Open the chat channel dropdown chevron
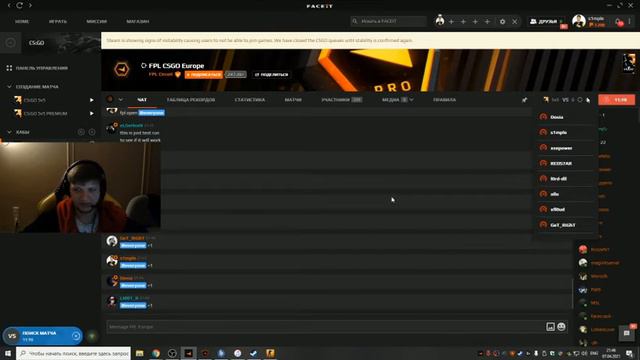 pos(120,100)
